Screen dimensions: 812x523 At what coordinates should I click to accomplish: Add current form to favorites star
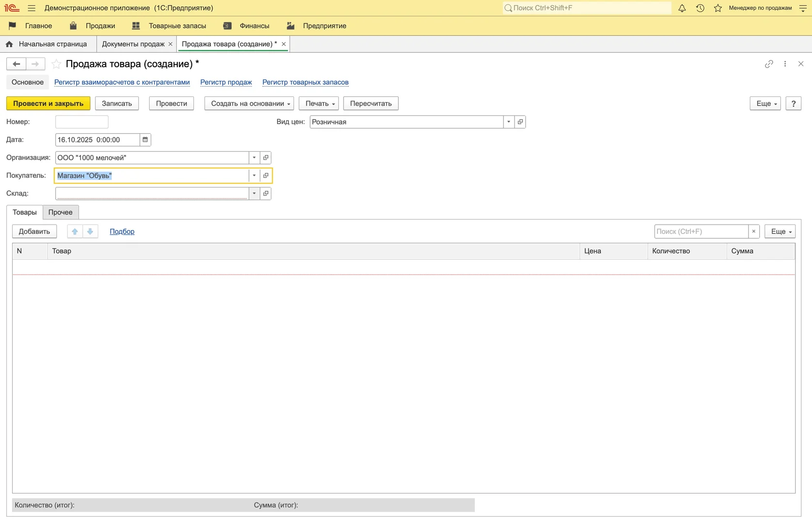click(57, 64)
